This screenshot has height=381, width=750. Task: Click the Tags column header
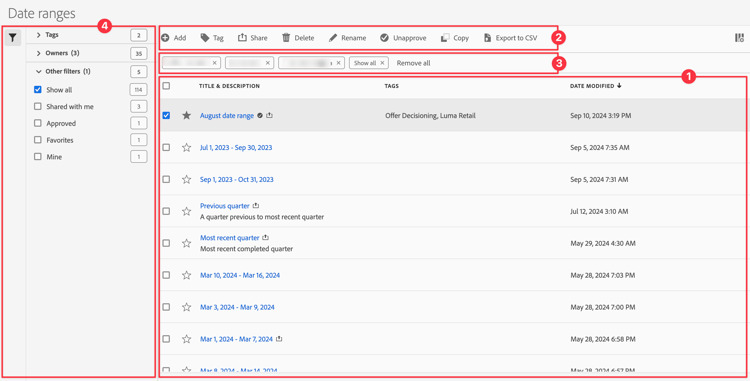point(392,86)
